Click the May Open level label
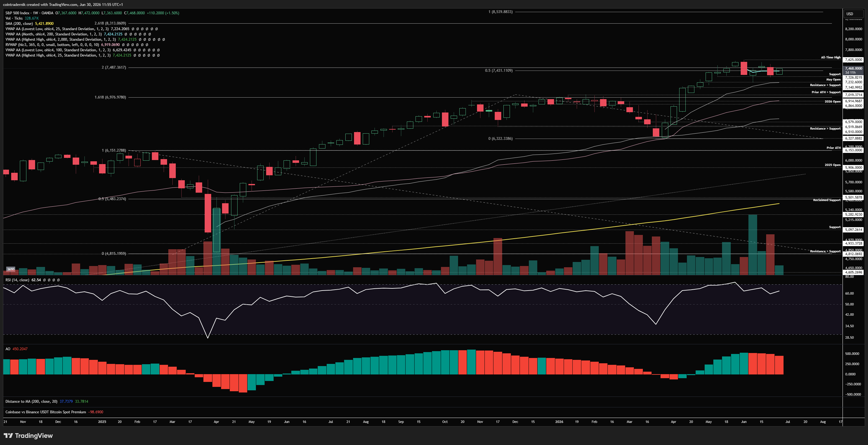Screen dimensions: 868x445 pyautogui.click(x=833, y=80)
